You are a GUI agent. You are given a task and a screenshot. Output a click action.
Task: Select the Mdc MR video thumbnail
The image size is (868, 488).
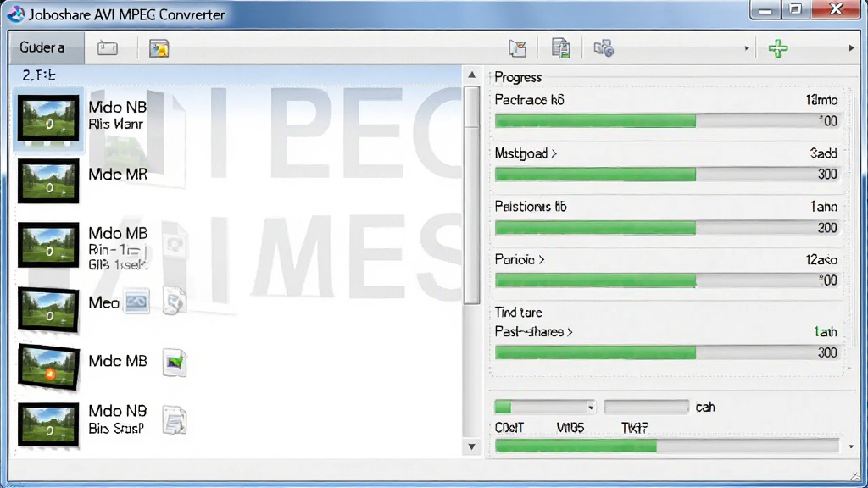(48, 181)
